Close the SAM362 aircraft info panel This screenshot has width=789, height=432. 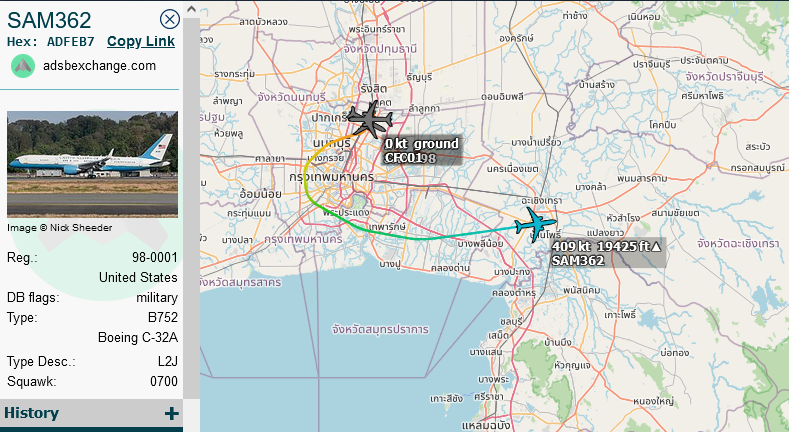(170, 20)
